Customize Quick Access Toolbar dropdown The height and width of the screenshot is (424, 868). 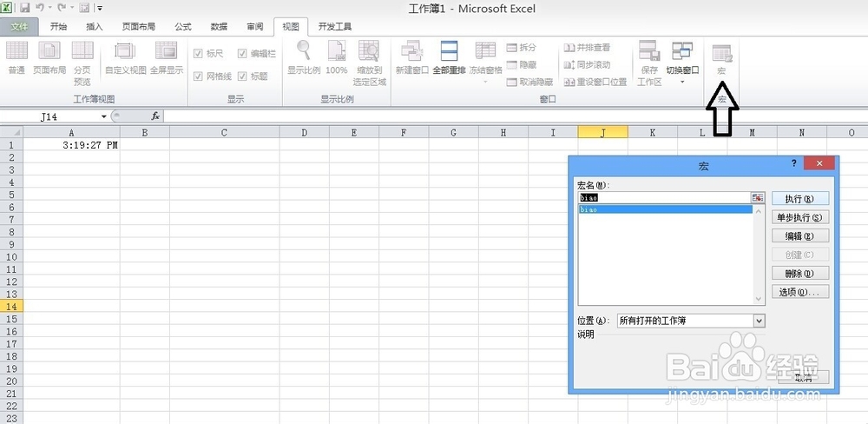(100, 8)
